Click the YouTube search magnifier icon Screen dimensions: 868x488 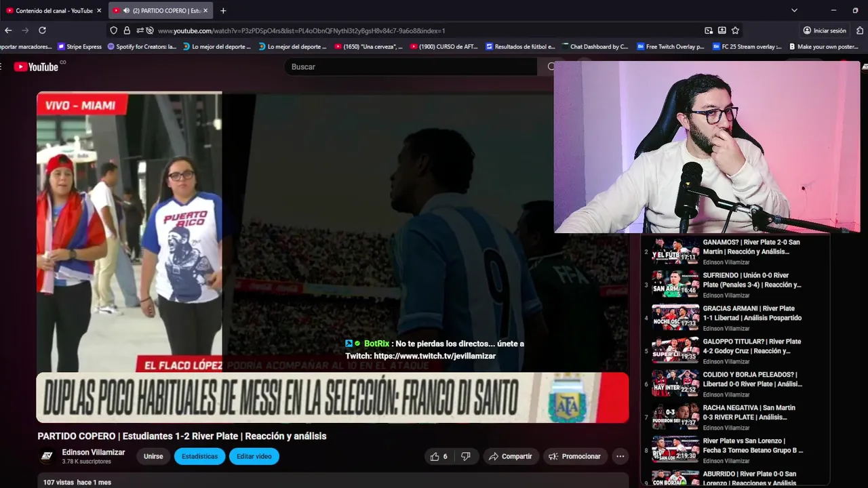tap(551, 66)
